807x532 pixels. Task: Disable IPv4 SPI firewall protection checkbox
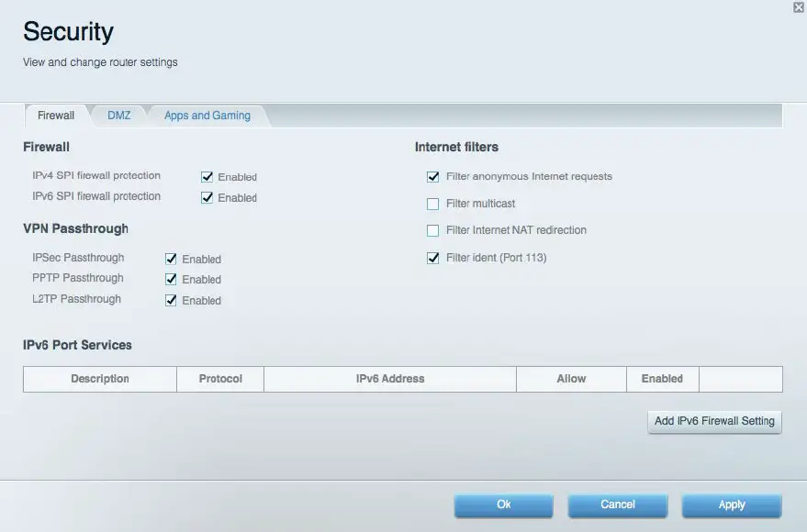pos(207,177)
